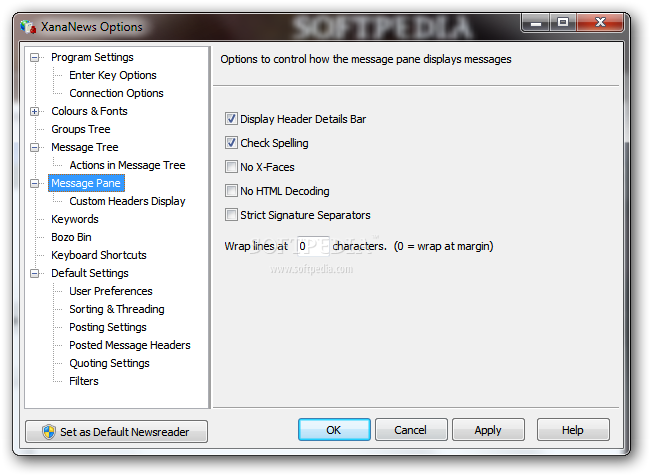The height and width of the screenshot is (476, 651).
Task: Click the Cancel button
Action: 411,429
